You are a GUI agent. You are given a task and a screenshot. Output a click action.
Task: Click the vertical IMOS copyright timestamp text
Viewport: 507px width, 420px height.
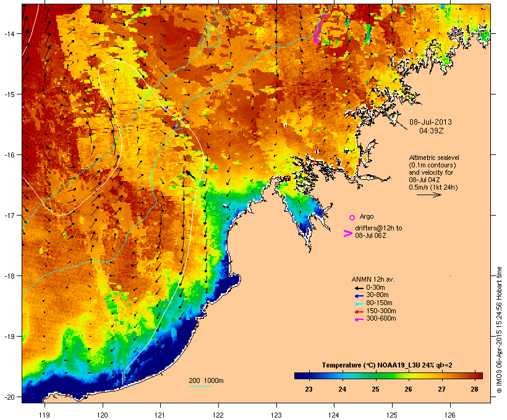[499, 330]
